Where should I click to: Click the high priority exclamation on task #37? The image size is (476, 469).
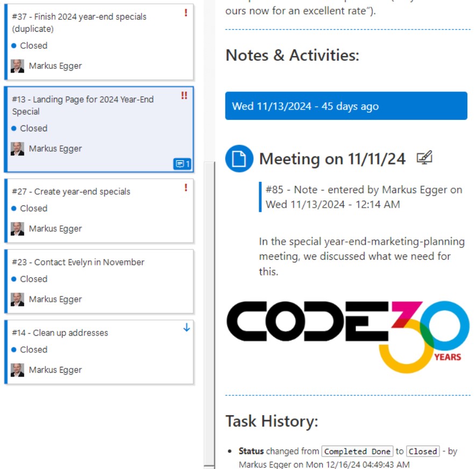click(186, 13)
